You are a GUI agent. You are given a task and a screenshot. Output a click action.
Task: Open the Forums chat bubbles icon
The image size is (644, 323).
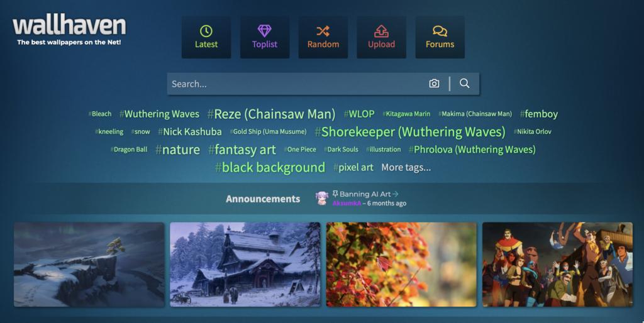click(440, 31)
